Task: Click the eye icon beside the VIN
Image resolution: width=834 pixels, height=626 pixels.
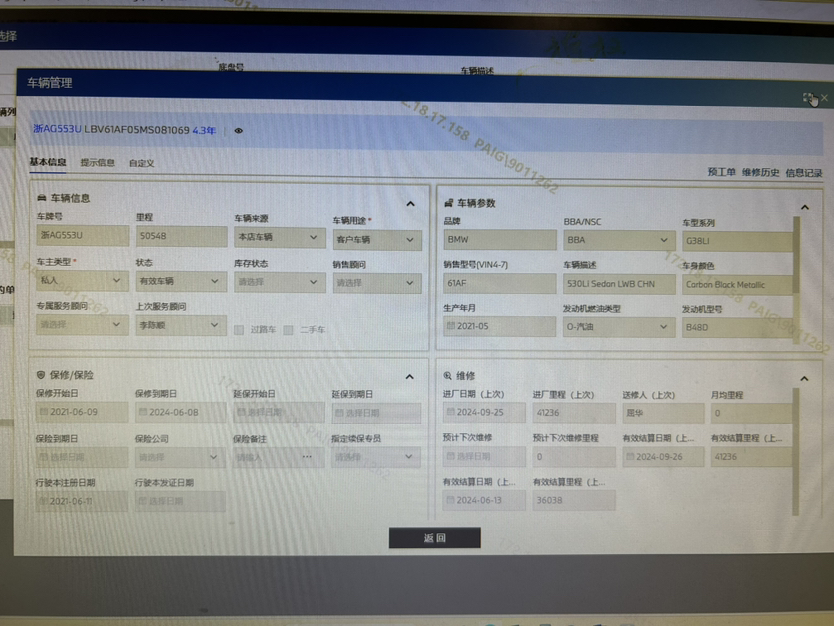Action: [238, 131]
